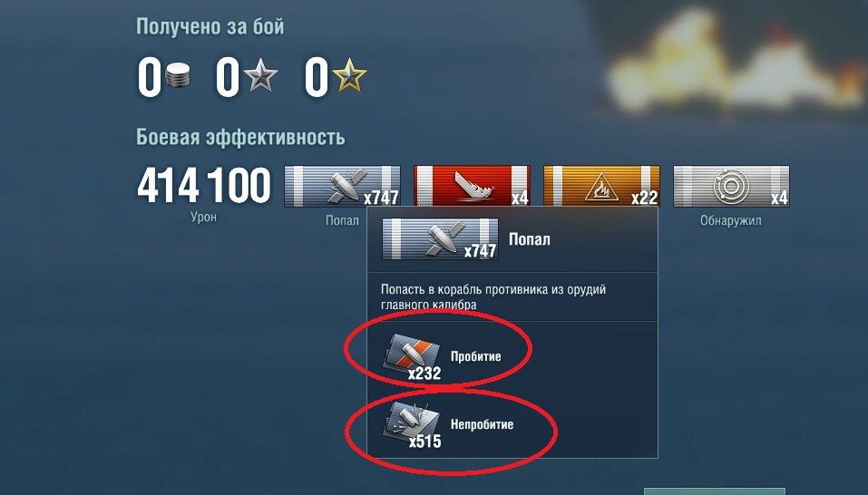Click the Урон label under damage
The height and width of the screenshot is (495, 868).
203,218
